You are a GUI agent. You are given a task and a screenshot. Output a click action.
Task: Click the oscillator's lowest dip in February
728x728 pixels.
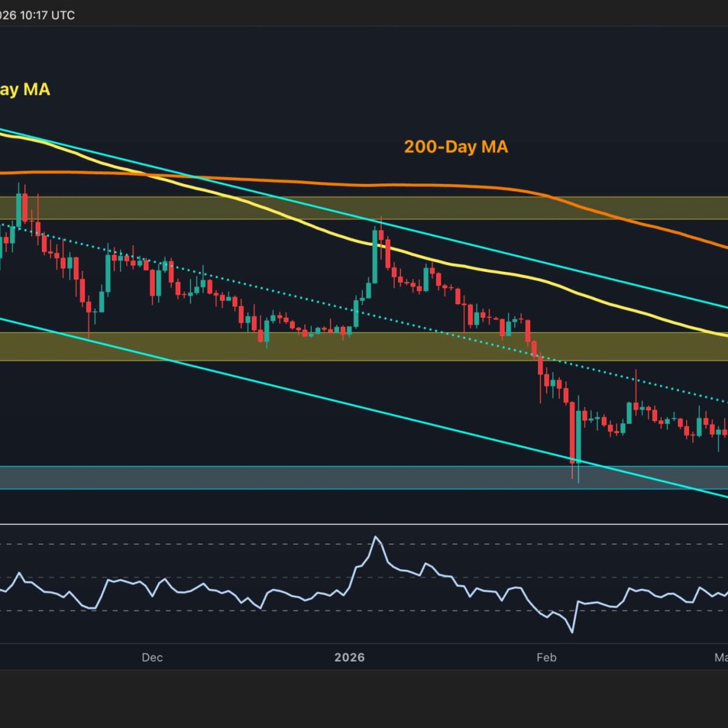click(x=571, y=632)
